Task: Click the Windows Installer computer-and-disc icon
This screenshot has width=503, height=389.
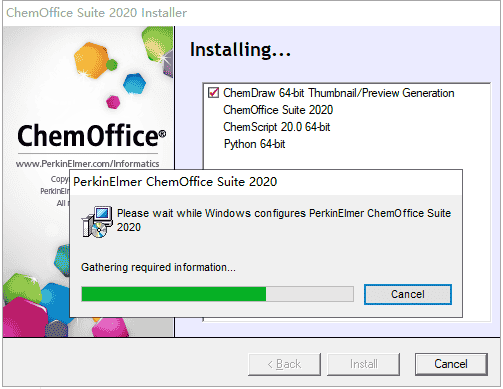Action: [97, 222]
